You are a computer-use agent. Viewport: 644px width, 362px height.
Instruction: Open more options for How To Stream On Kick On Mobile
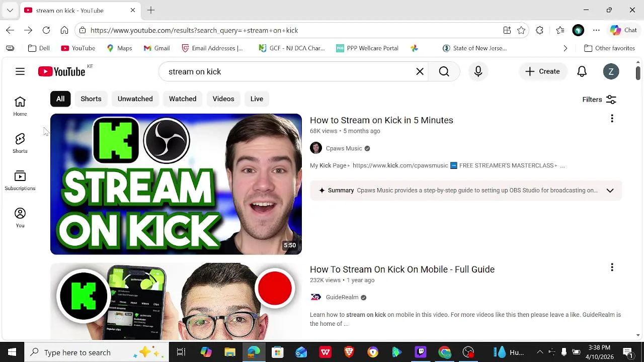612,267
